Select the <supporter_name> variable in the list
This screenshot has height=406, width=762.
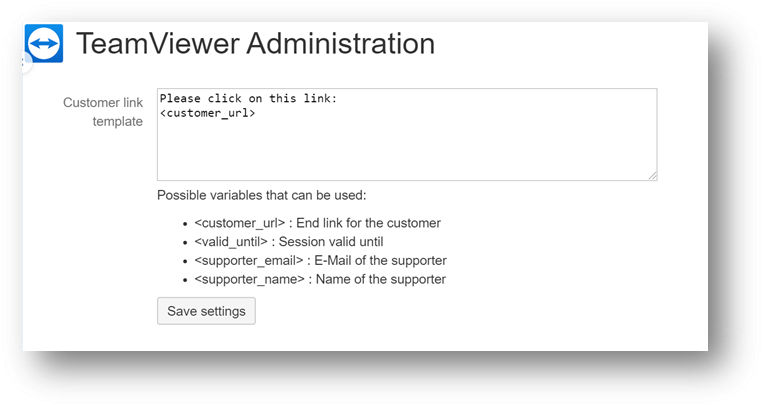pos(249,280)
